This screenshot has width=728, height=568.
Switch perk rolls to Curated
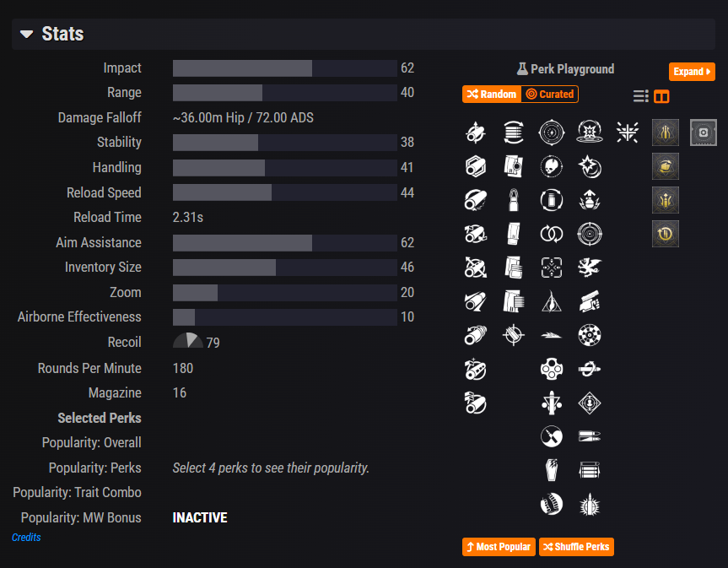click(550, 95)
